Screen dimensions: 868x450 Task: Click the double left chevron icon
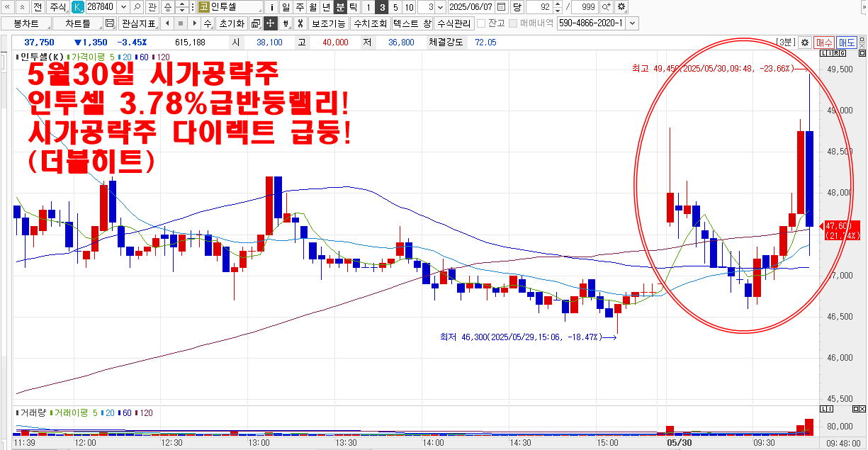pyautogui.click(x=9, y=7)
